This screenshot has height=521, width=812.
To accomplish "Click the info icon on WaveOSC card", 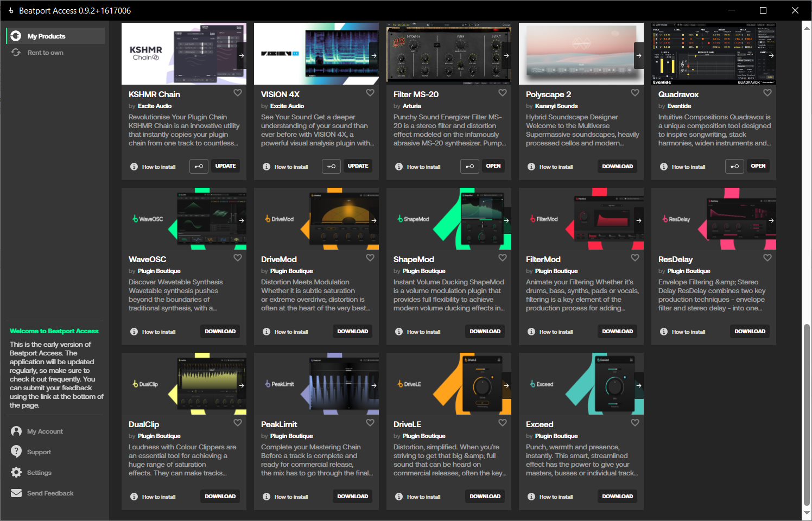I will [x=134, y=332].
